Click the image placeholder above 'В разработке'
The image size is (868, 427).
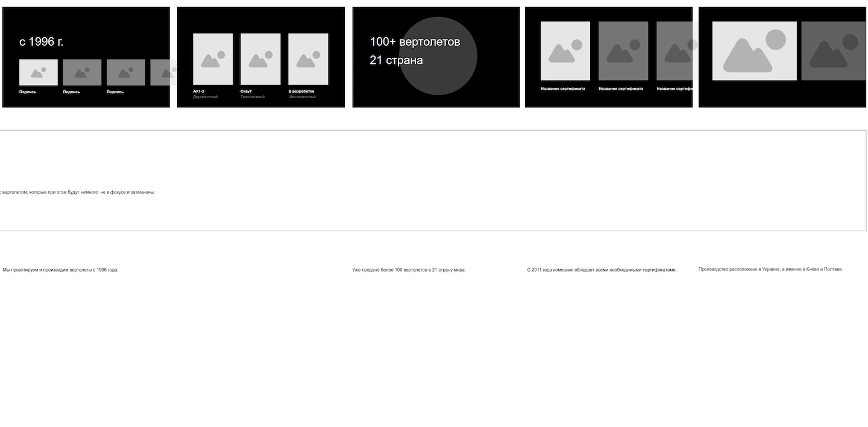coord(308,59)
